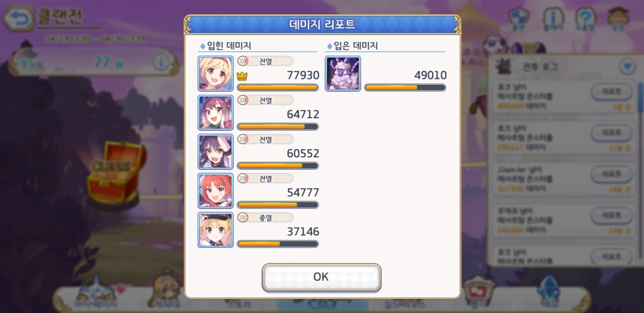Click the info icon beside 77 rank
The height and width of the screenshot is (313, 644).
click(x=161, y=62)
